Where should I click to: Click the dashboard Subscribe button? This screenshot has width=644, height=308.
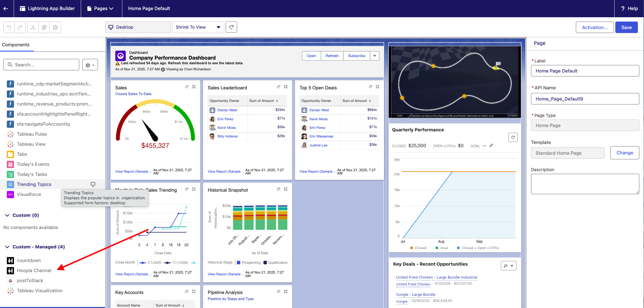coord(357,56)
